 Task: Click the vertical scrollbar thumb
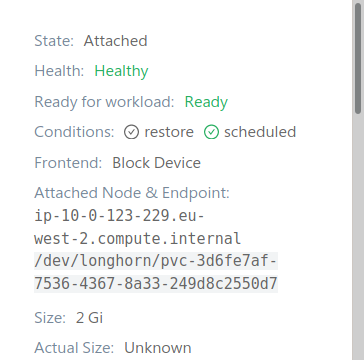tap(358, 58)
